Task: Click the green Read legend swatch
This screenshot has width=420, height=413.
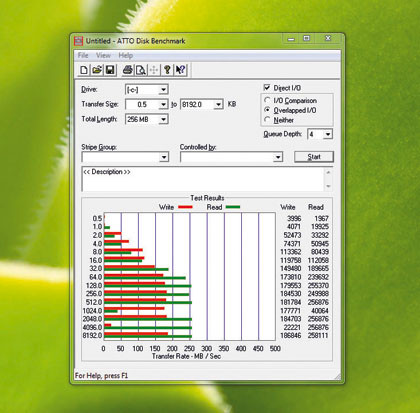Action: tap(233, 207)
